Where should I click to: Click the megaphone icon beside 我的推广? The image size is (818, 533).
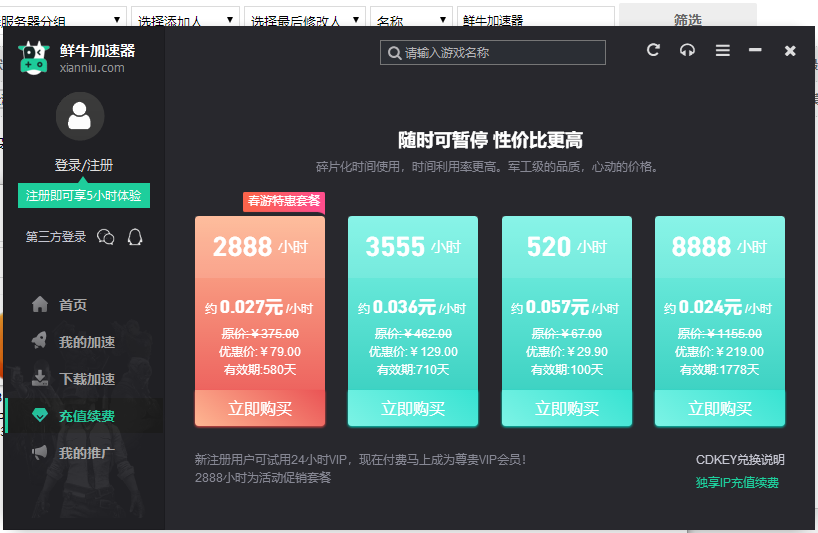tap(40, 452)
